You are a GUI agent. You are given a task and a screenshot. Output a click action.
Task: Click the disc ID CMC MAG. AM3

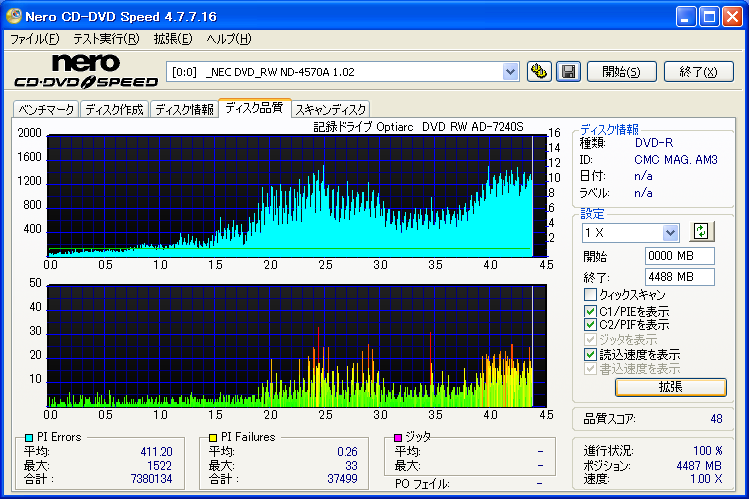[676, 160]
